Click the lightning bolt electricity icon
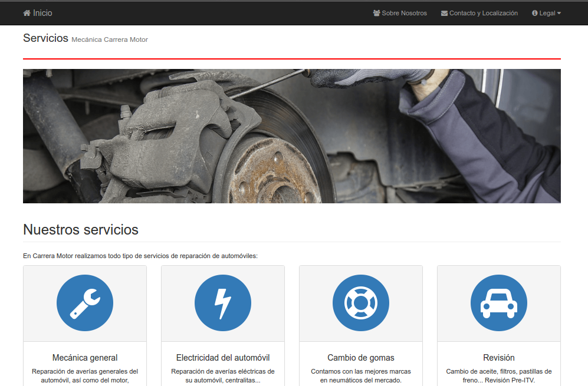Screen dimensions: 588x386 [223, 303]
